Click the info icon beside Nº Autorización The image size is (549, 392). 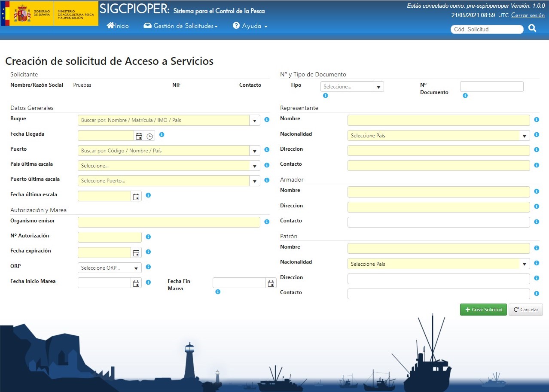148,237
